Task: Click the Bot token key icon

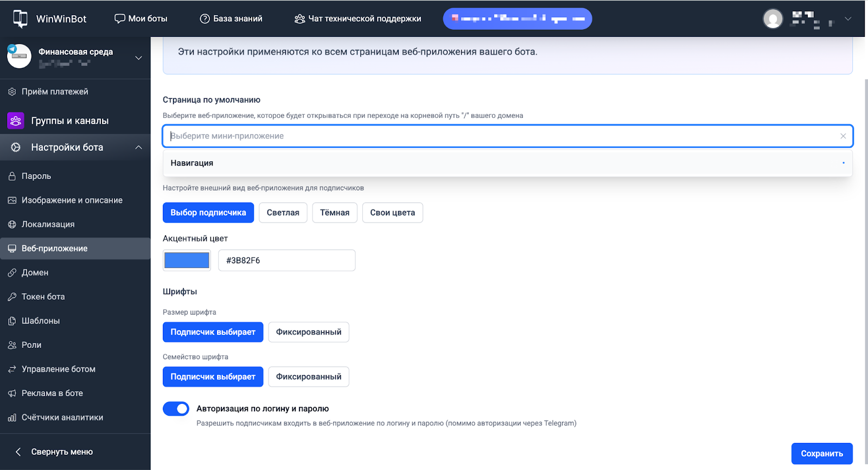Action: coord(12,297)
